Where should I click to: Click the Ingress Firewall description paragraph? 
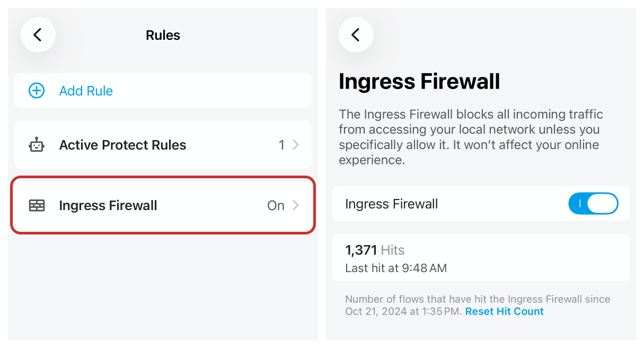[x=471, y=137]
